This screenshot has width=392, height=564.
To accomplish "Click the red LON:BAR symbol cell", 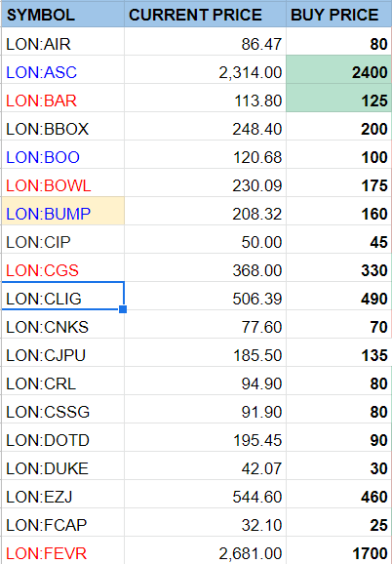I will (x=62, y=98).
